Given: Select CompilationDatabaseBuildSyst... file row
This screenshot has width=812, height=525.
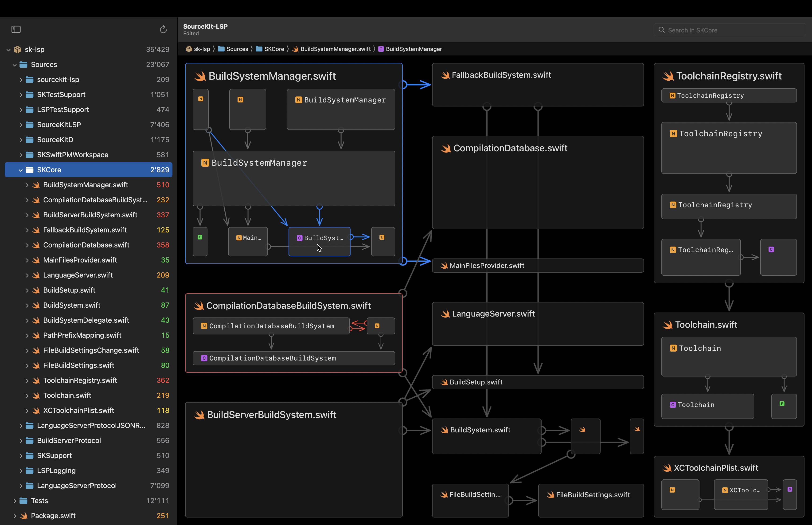Looking at the screenshot, I should click(x=89, y=200).
